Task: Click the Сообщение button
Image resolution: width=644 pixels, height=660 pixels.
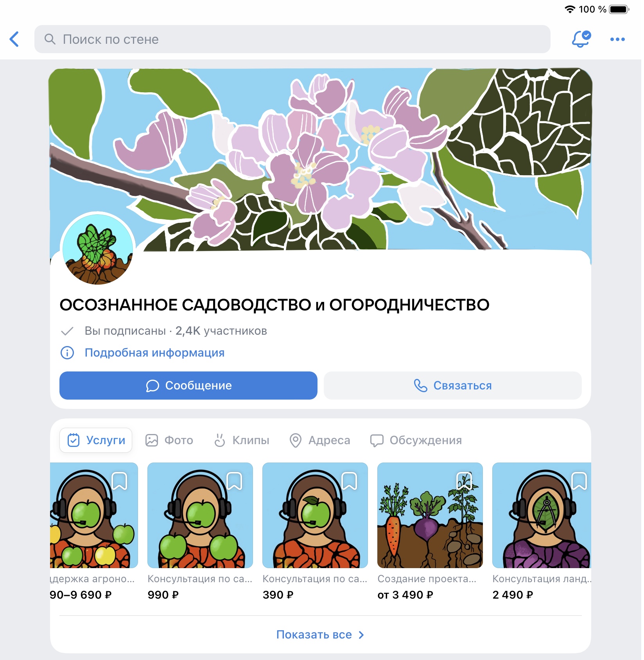Action: click(188, 386)
